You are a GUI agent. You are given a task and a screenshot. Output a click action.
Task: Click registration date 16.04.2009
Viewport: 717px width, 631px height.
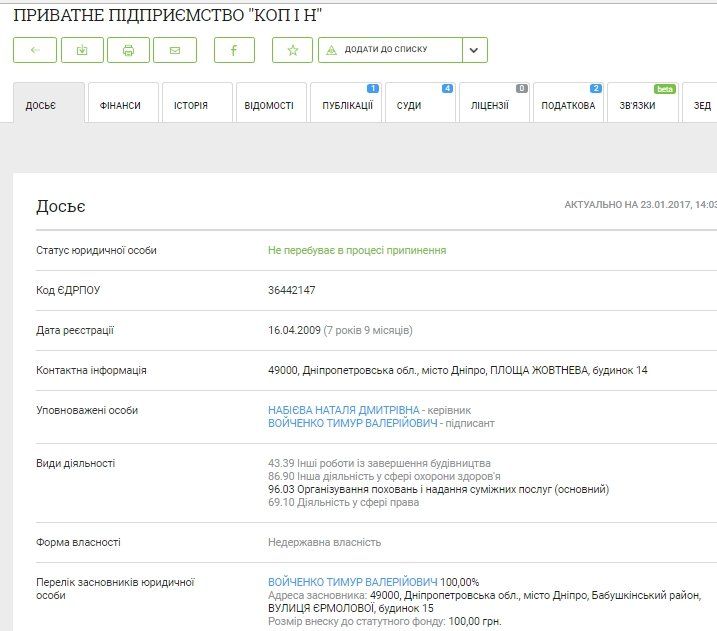[x=294, y=330]
